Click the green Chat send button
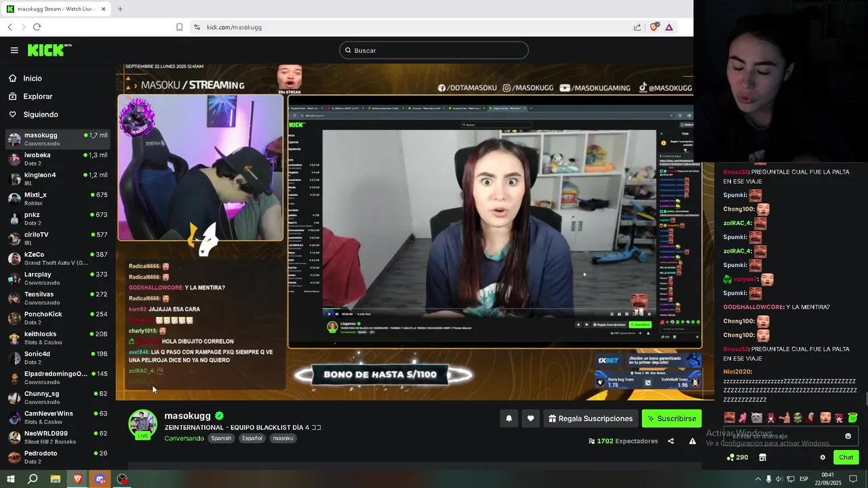The height and width of the screenshot is (488, 868). tap(846, 457)
